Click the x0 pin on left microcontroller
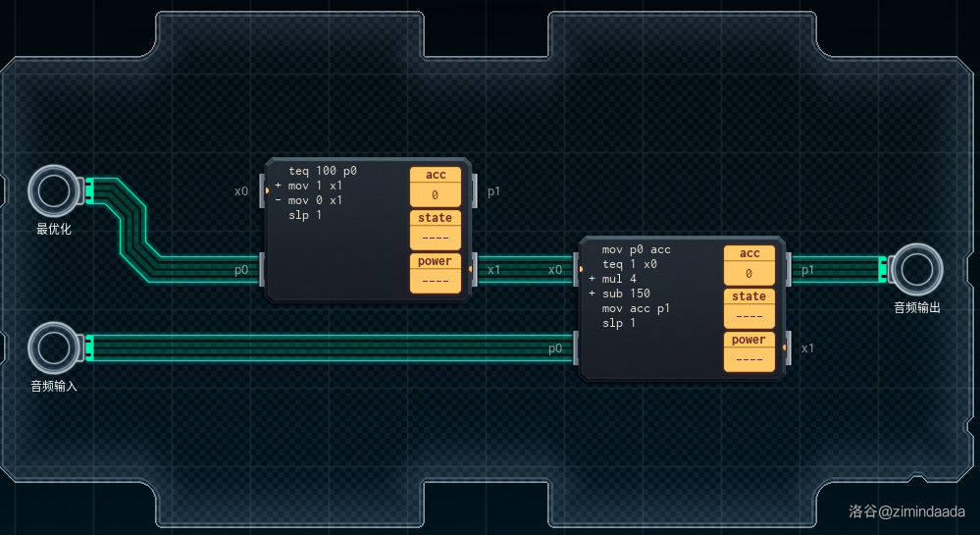980x535 pixels. [263, 191]
